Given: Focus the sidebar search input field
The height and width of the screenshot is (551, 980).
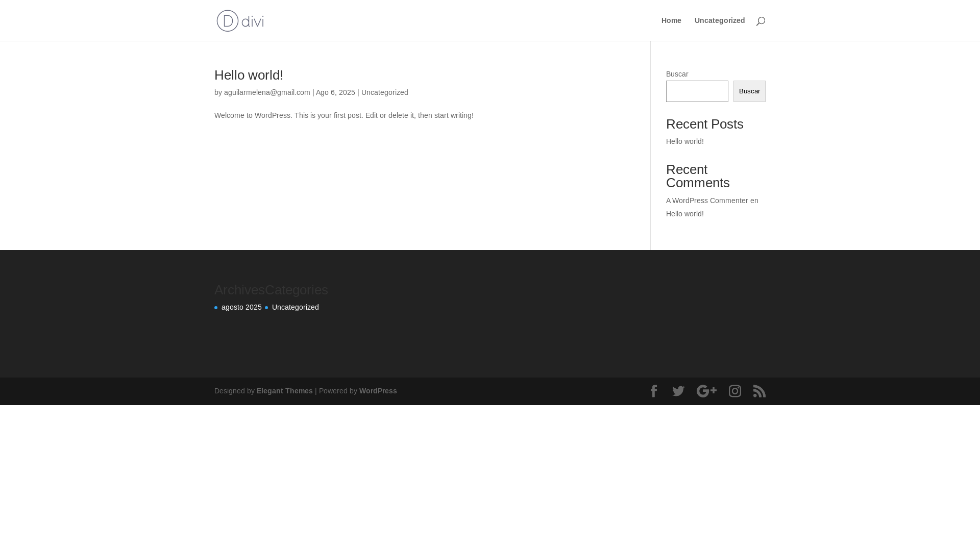Looking at the screenshot, I should pyautogui.click(x=697, y=91).
